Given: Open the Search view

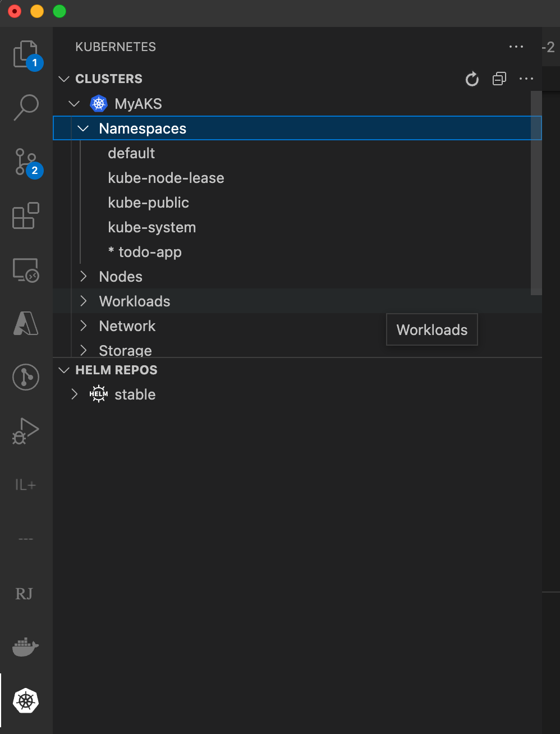Looking at the screenshot, I should 25,107.
